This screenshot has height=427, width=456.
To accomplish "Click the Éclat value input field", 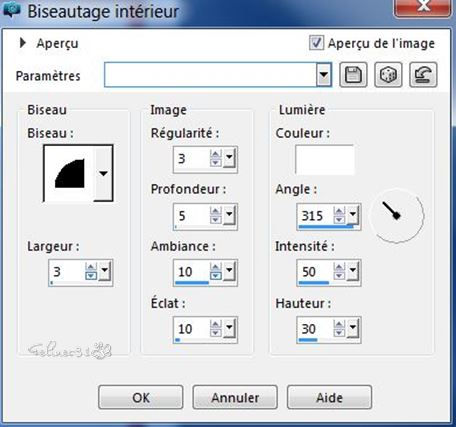I will (191, 329).
